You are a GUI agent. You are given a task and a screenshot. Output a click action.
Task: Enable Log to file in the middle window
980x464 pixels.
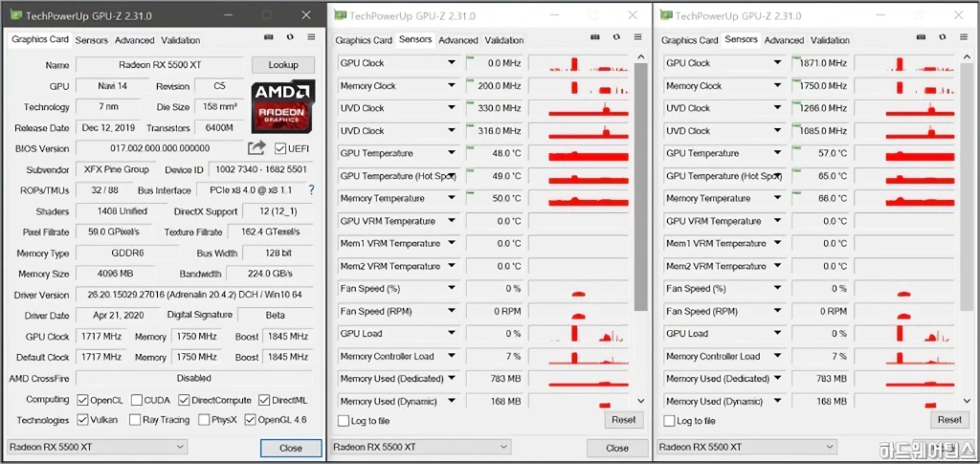point(344,421)
